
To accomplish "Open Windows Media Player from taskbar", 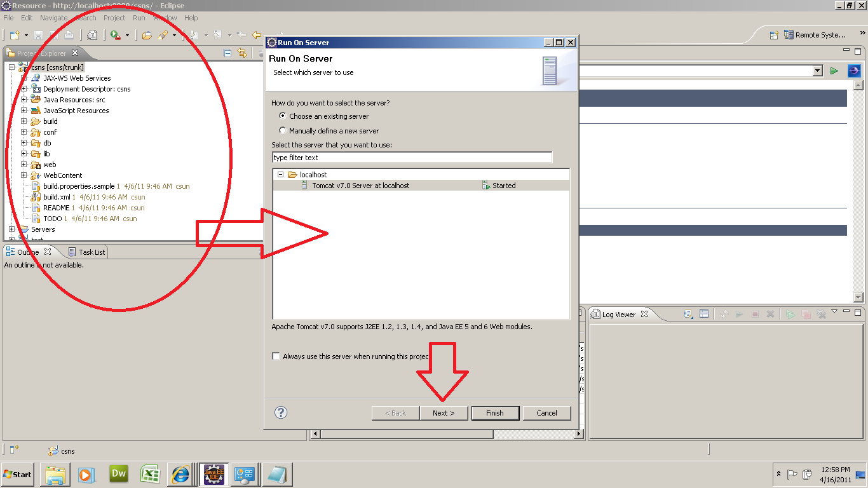I will point(86,474).
